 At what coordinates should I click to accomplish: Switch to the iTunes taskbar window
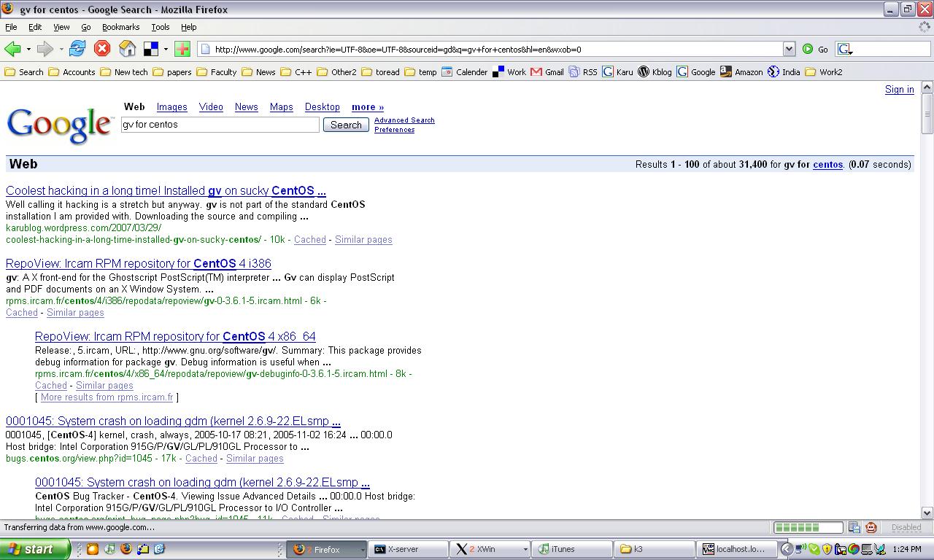click(x=572, y=549)
